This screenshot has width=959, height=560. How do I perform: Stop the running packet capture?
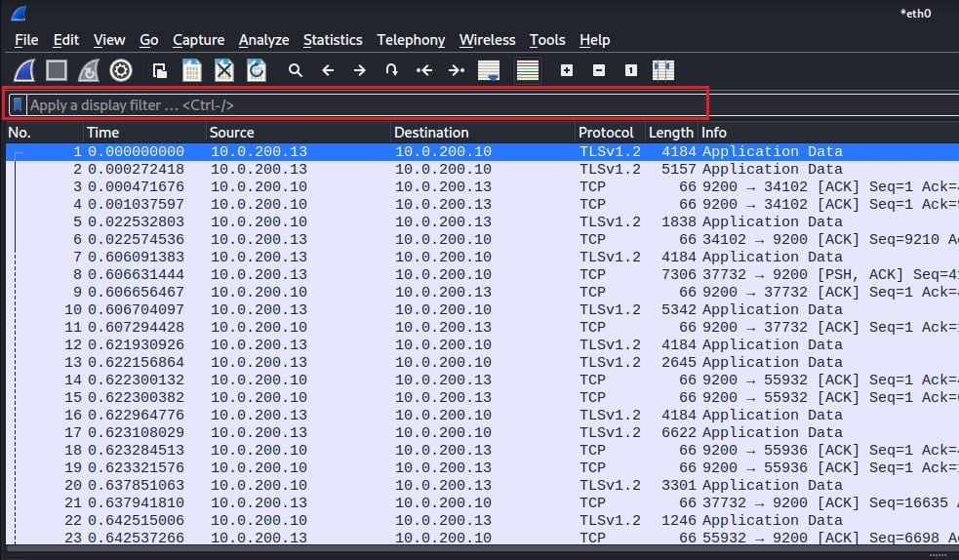pos(57,70)
